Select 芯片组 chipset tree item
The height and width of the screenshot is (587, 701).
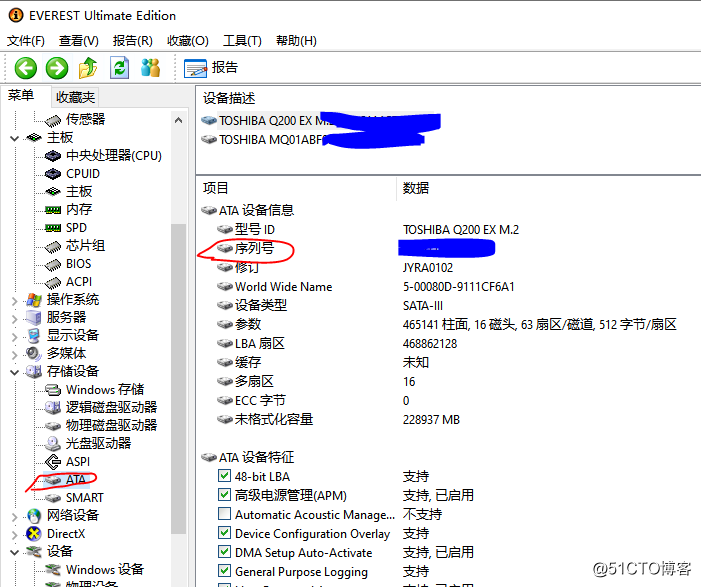(85, 245)
